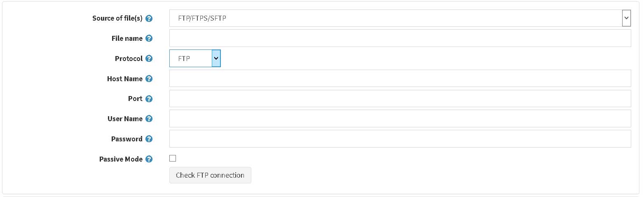Enable the Passive Mode checkbox
This screenshot has height=197, width=644.
click(173, 158)
